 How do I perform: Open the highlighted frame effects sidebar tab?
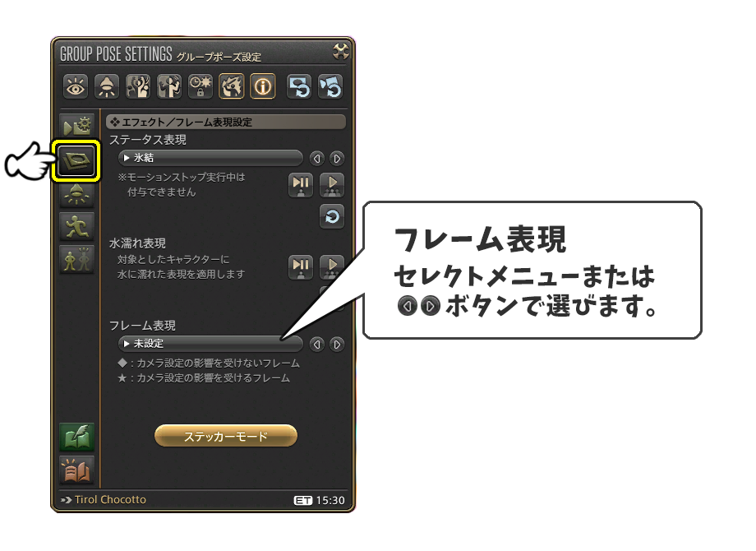coord(76,160)
